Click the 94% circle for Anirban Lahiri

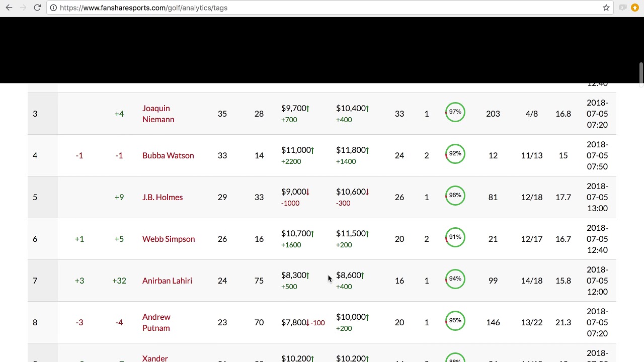pos(455,279)
